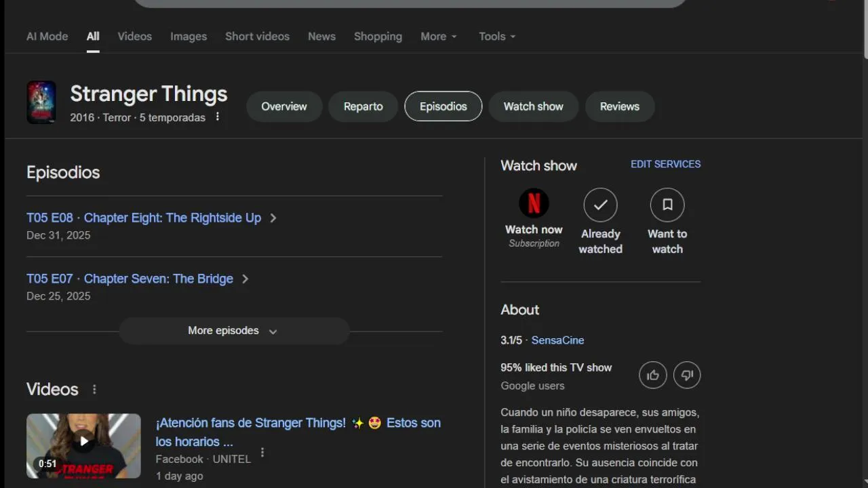This screenshot has height=488, width=868.
Task: Click the thumbs down dislike icon
Action: (x=687, y=375)
